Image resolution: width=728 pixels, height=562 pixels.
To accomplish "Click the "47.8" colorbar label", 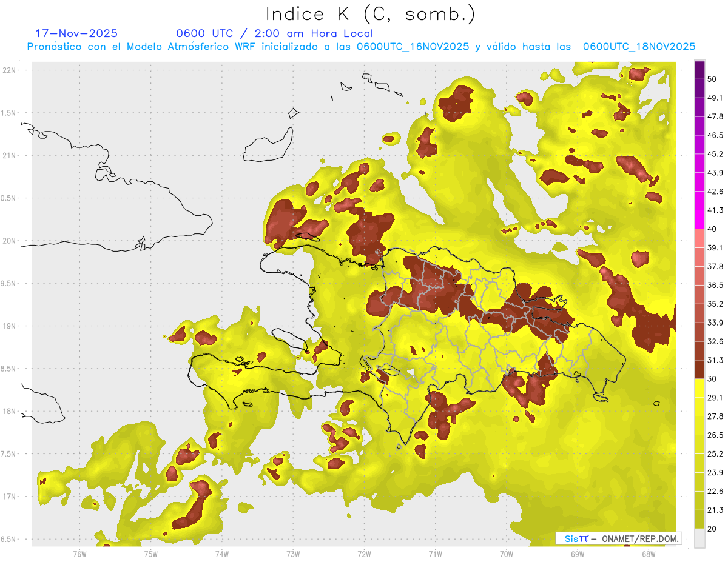I will pyautogui.click(x=715, y=116).
